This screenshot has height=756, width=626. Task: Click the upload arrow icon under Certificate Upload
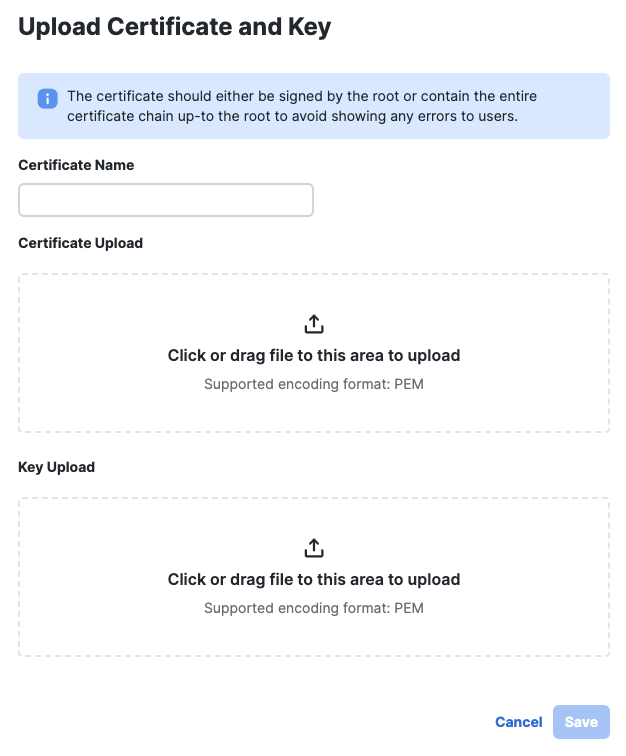tap(314, 324)
